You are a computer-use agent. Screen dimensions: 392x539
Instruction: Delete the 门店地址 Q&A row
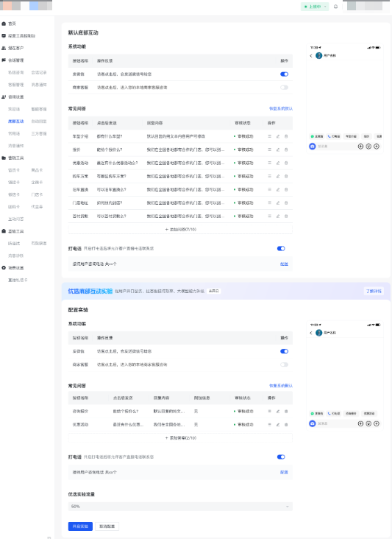point(286,202)
